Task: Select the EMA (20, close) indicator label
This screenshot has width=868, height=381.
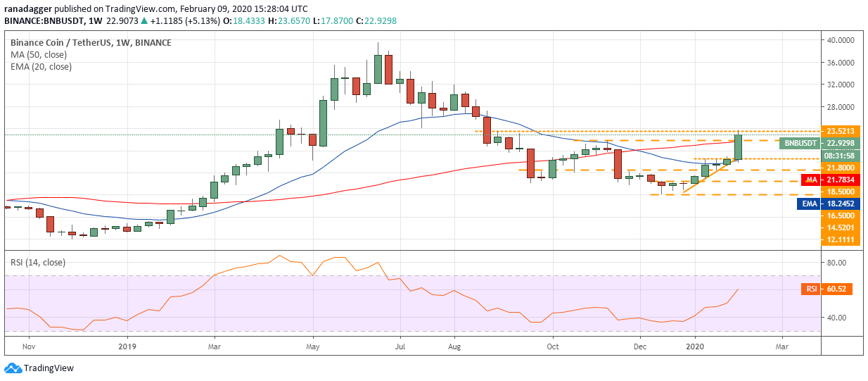Action: (41, 66)
